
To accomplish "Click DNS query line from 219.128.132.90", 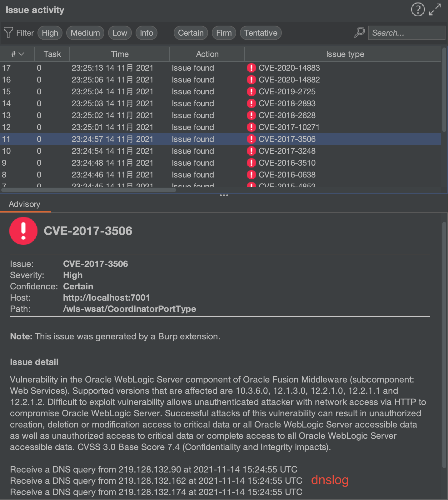I will tap(154, 469).
